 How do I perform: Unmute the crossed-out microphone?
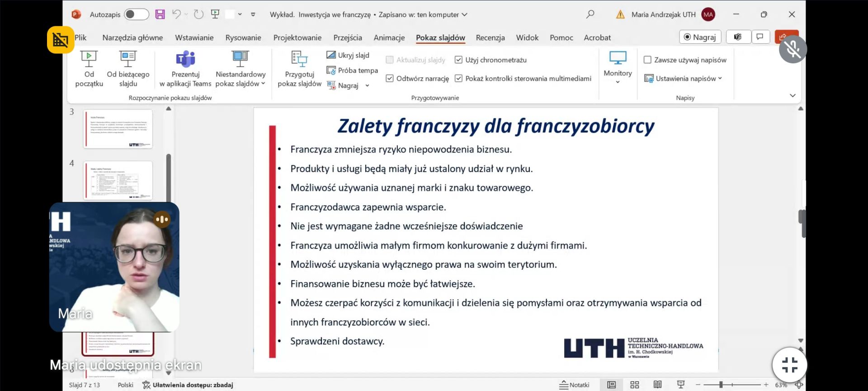click(x=793, y=49)
